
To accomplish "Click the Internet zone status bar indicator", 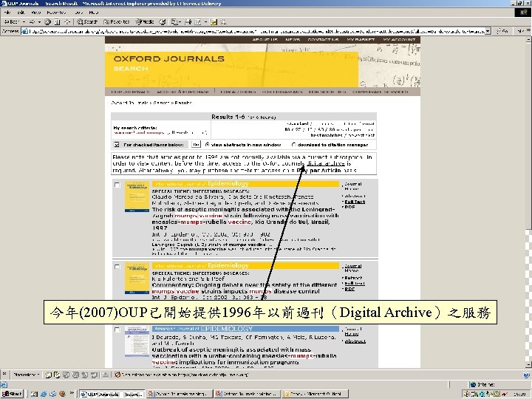I will tap(482, 384).
